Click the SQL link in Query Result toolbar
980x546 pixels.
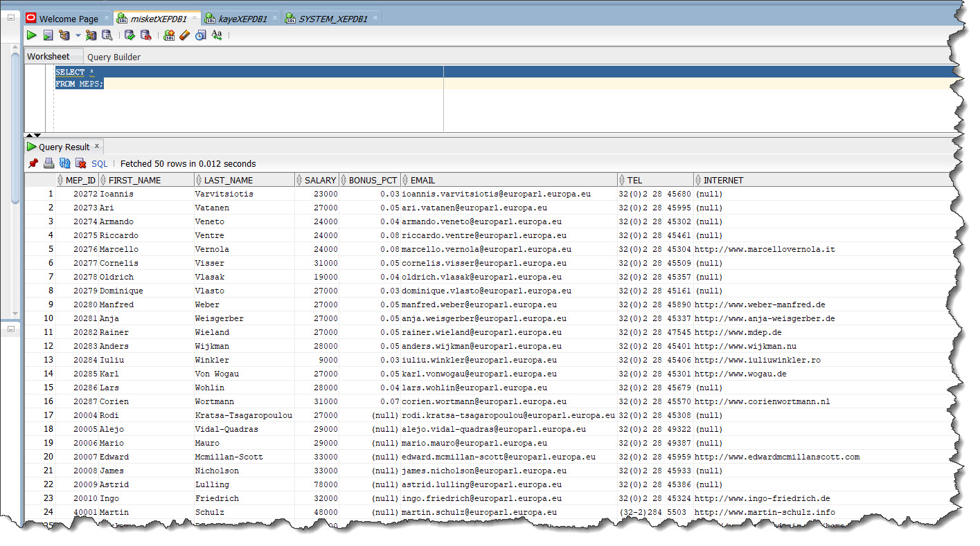[100, 164]
